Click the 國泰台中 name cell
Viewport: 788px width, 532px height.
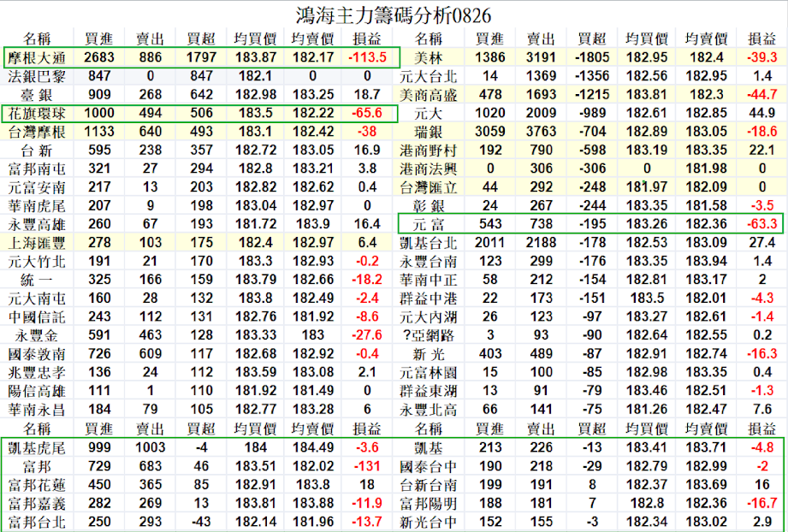[428, 467]
